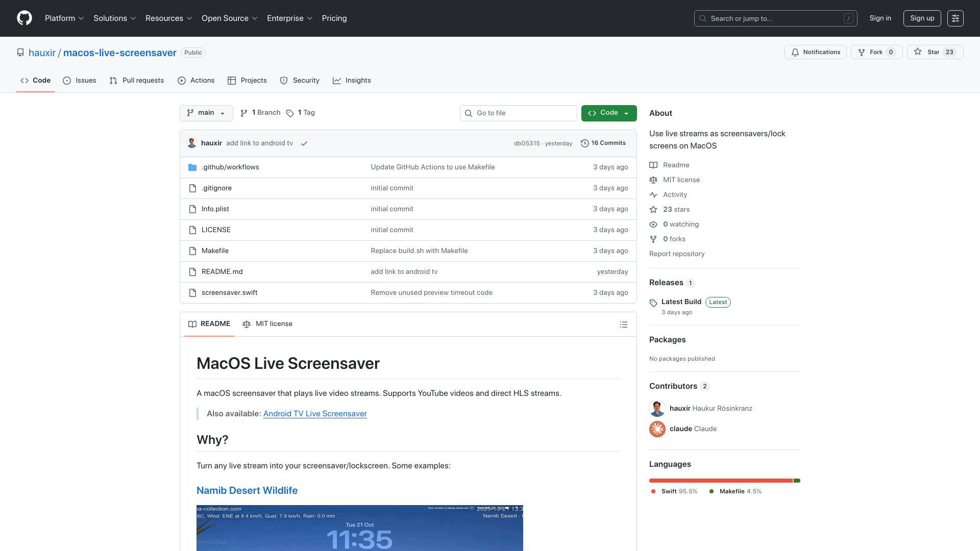
Task: Open the 1 Tag link
Action: point(301,113)
